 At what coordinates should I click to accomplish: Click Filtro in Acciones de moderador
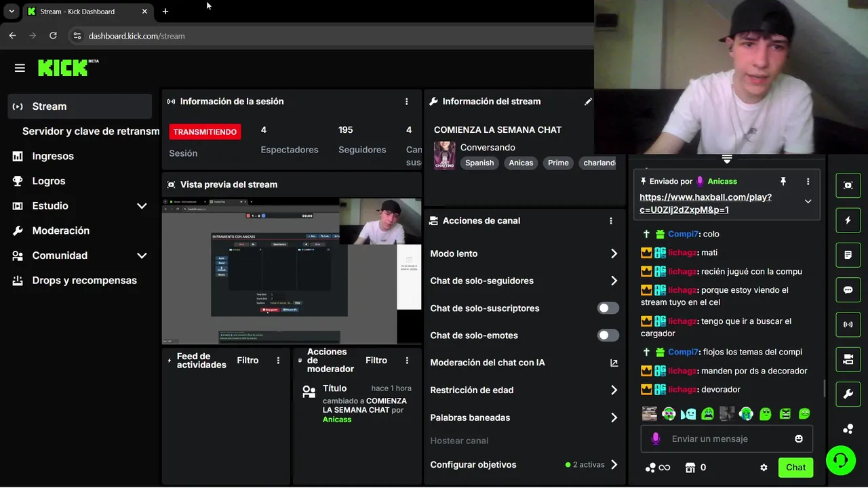(376, 361)
